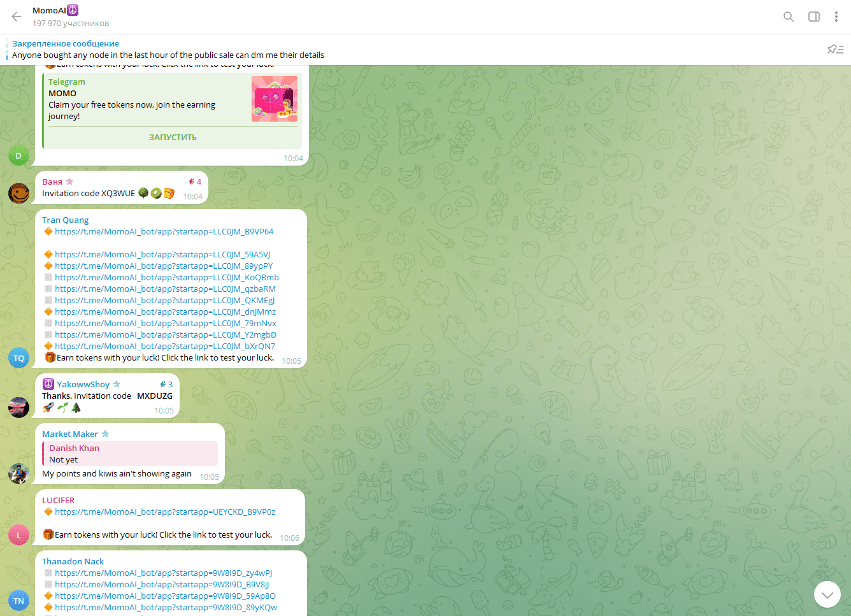
Task: Click the star badge next to YakowwShoy
Action: click(117, 384)
